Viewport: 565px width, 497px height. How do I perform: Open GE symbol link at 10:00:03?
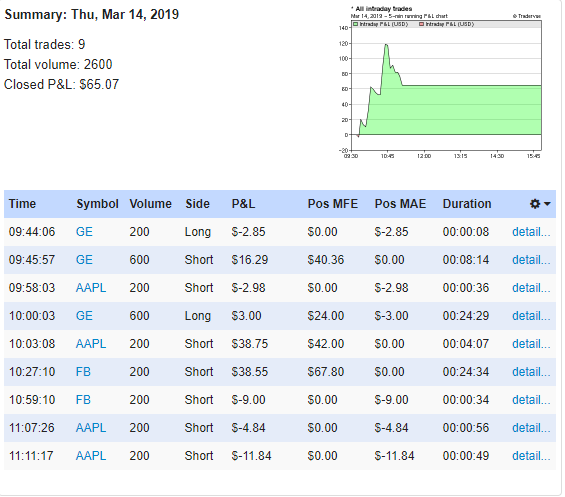84,316
